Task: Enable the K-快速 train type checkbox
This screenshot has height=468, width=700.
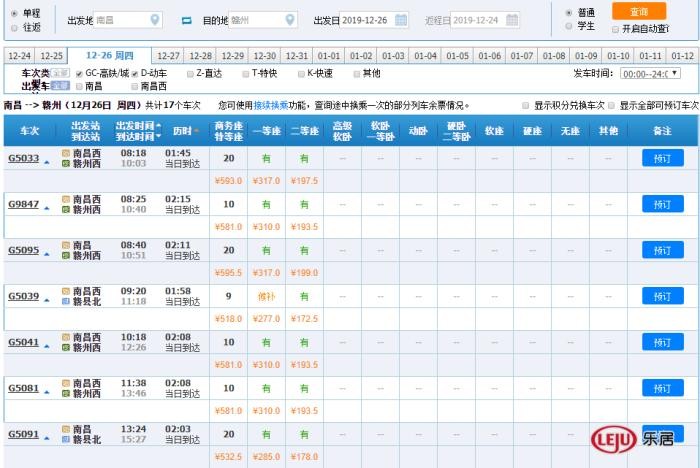Action: tap(301, 73)
